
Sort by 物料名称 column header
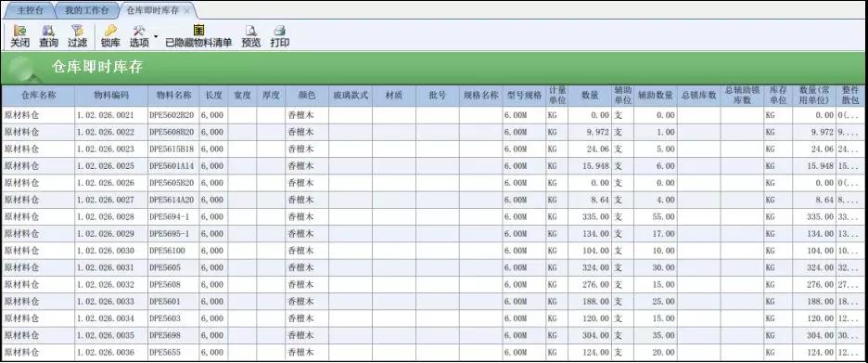tap(173, 96)
